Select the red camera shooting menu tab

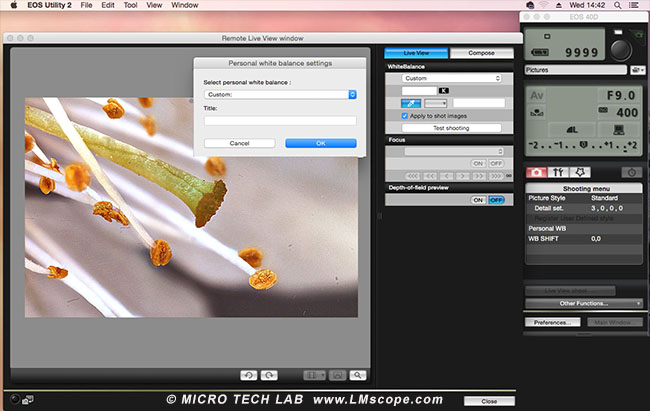pos(536,172)
